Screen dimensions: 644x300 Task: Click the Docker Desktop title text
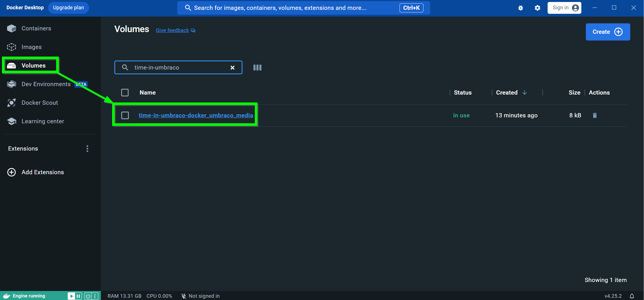[x=25, y=8]
